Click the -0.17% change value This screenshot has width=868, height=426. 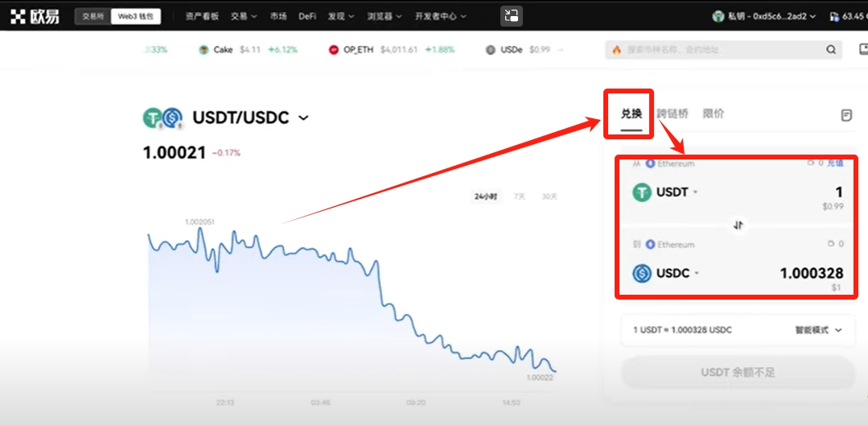[226, 153]
